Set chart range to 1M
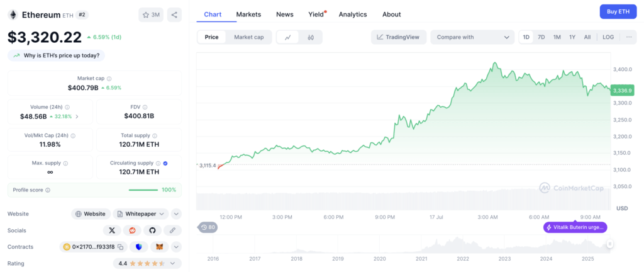The width and height of the screenshot is (644, 272). point(557,37)
